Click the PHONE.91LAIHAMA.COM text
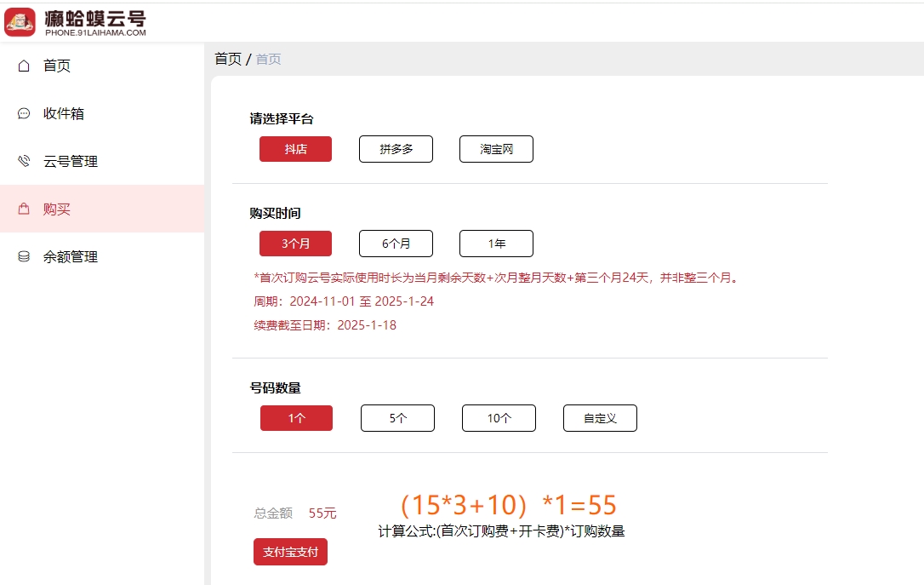Image resolution: width=924 pixels, height=585 pixels. (95, 33)
